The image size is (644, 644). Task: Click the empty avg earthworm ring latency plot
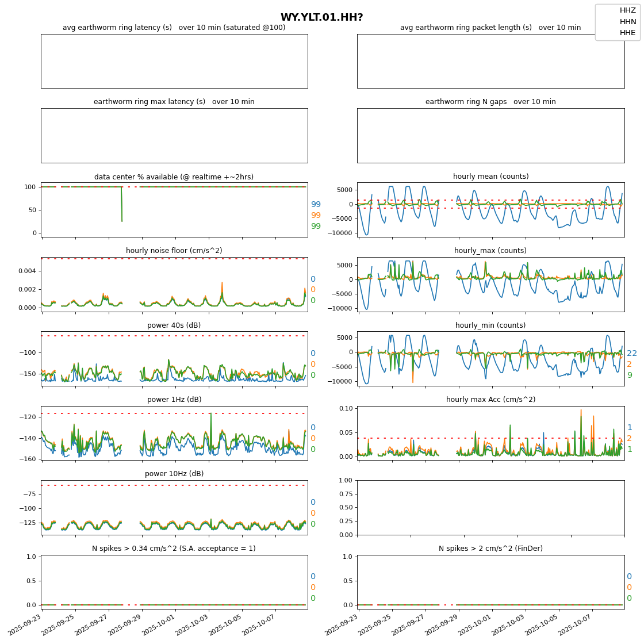pyautogui.click(x=174, y=61)
